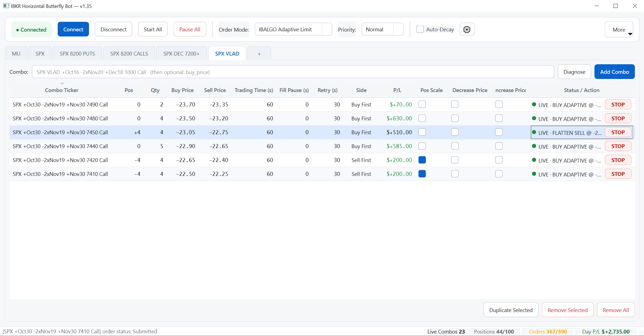Click the Add Combo button
The height and width of the screenshot is (336, 644).
click(x=615, y=72)
